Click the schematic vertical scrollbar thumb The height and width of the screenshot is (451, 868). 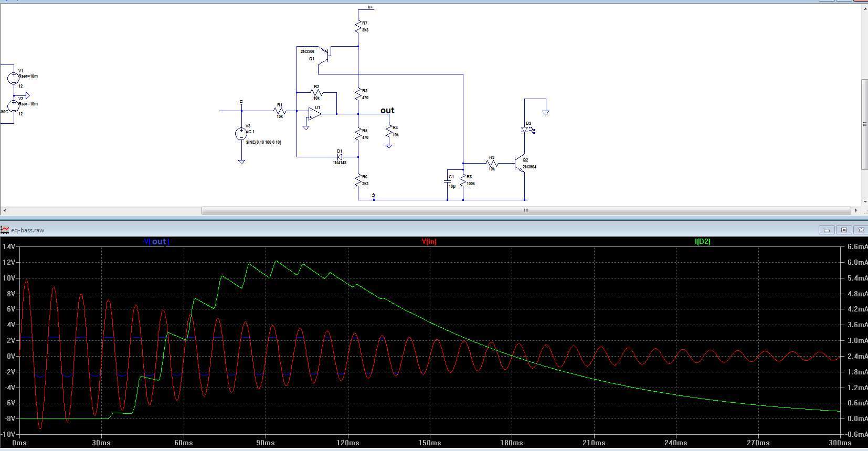tap(864, 124)
